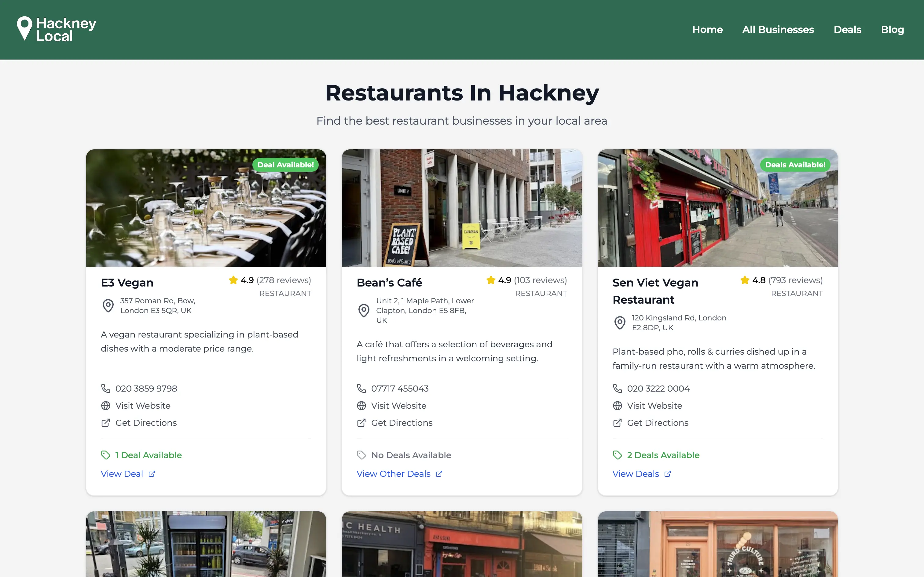This screenshot has width=924, height=577.
Task: Open the Deals page from the header
Action: (x=847, y=30)
